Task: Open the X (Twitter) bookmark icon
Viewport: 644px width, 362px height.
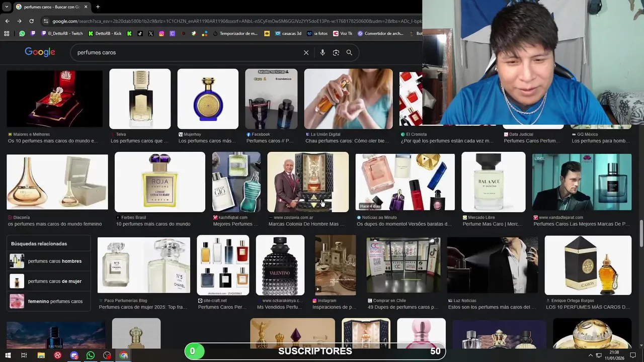Action: [x=151, y=34]
